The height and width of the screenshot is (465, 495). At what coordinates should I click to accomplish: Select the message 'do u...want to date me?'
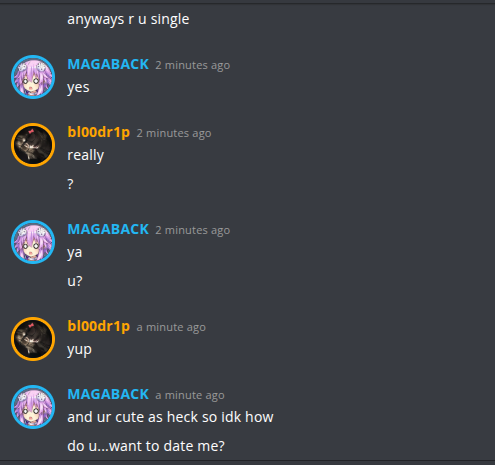pos(146,446)
